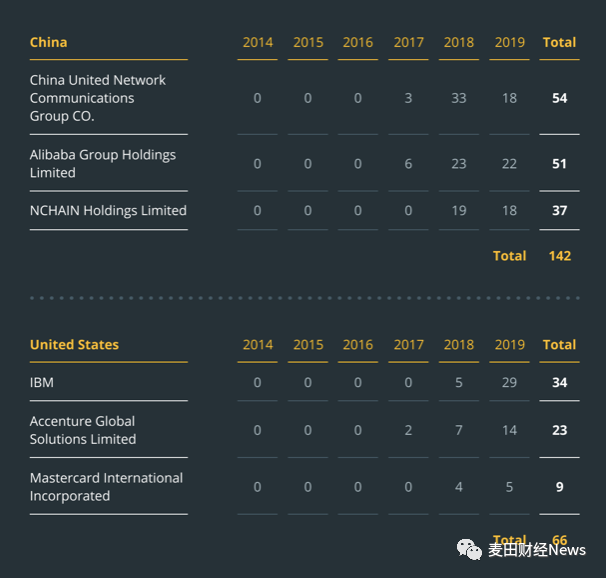Select China United Network's 2015 value "0"
The height and width of the screenshot is (578, 606).
click(x=308, y=98)
